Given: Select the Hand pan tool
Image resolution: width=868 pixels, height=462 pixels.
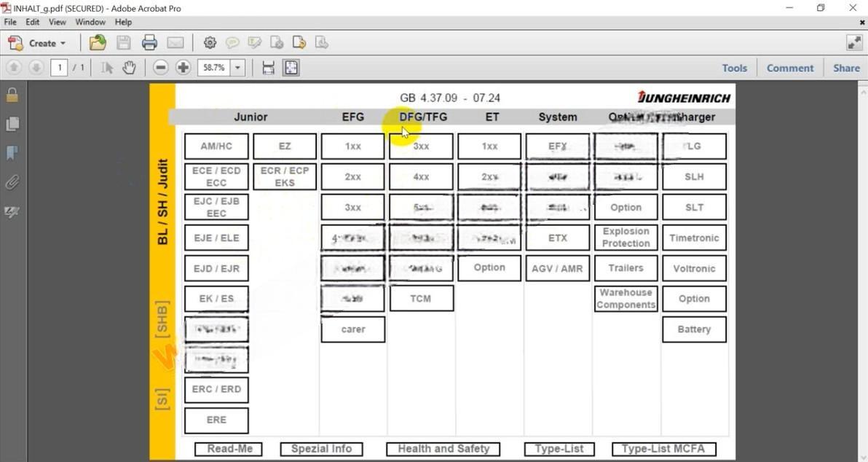Looking at the screenshot, I should pos(129,68).
